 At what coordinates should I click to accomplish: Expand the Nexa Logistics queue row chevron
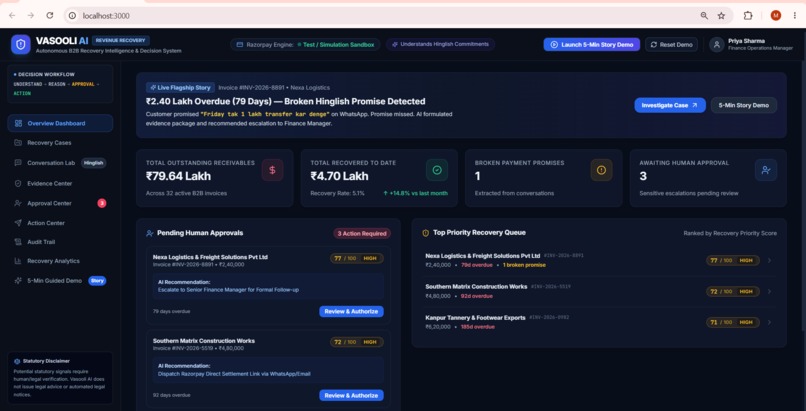[x=770, y=260]
